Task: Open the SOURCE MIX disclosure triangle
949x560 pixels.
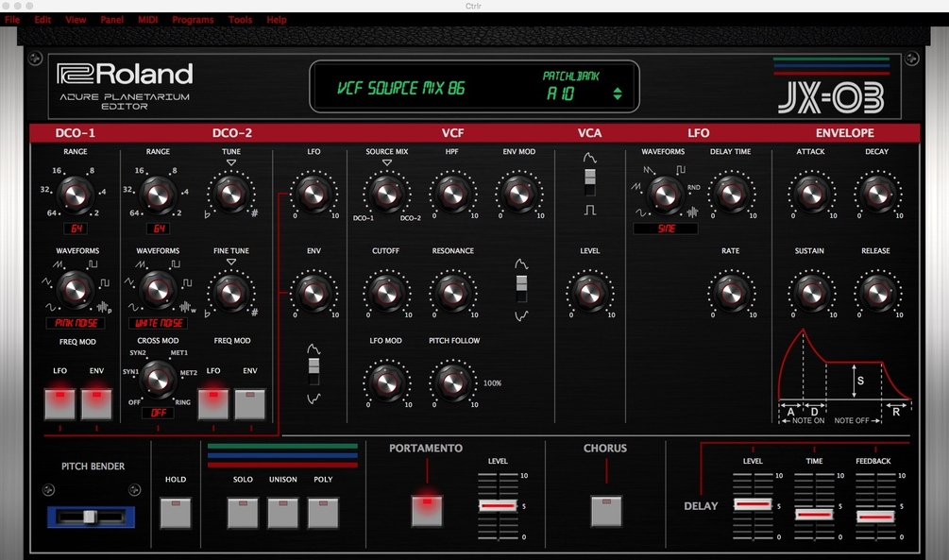Action: click(386, 162)
